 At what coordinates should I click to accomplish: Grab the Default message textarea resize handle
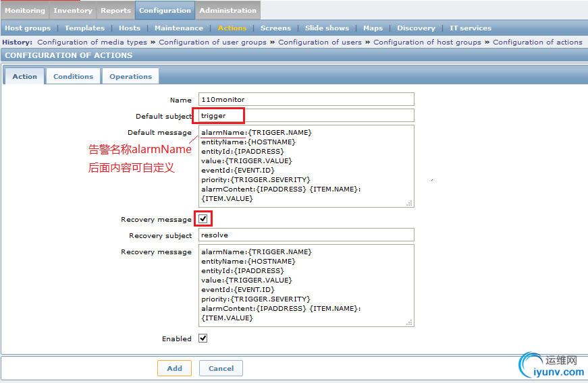tap(409, 203)
